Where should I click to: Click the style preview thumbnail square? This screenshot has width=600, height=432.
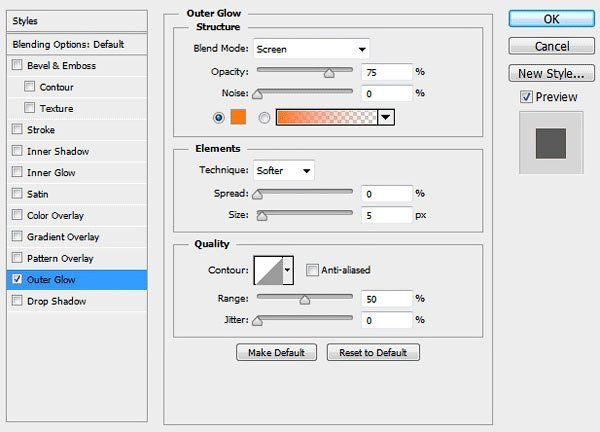point(551,143)
